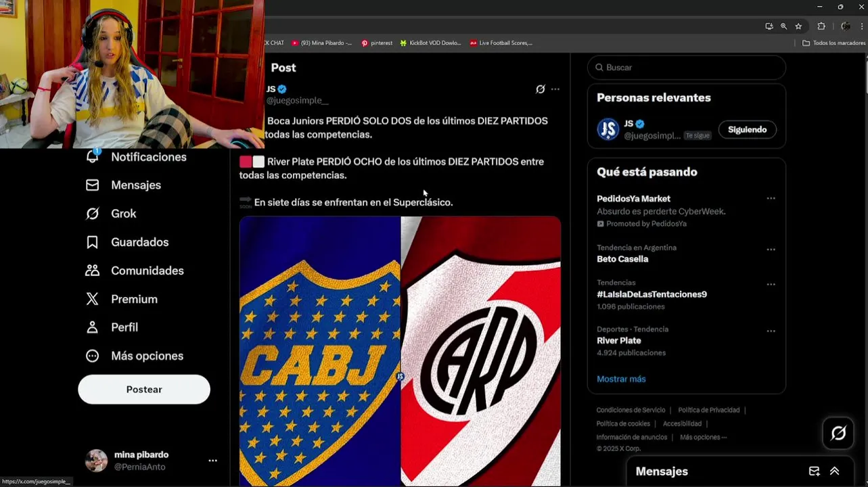Go to Comunidades in sidebar
This screenshot has height=487, width=868.
coord(135,271)
